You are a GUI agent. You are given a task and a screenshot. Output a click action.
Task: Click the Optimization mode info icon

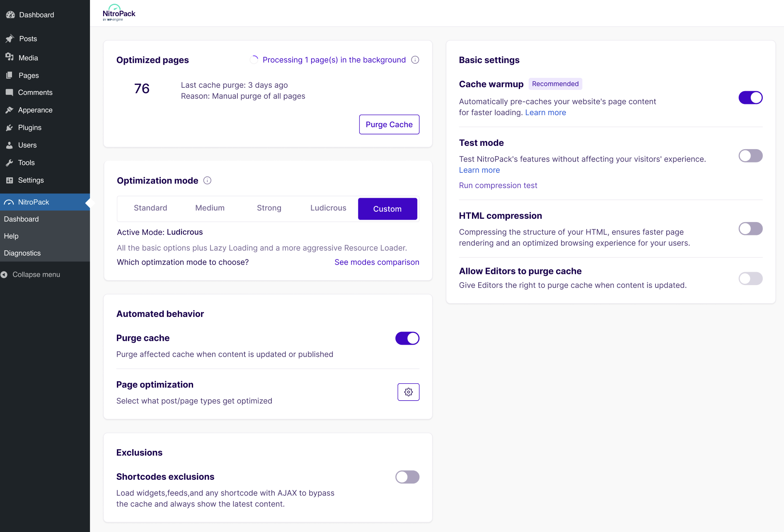click(207, 181)
